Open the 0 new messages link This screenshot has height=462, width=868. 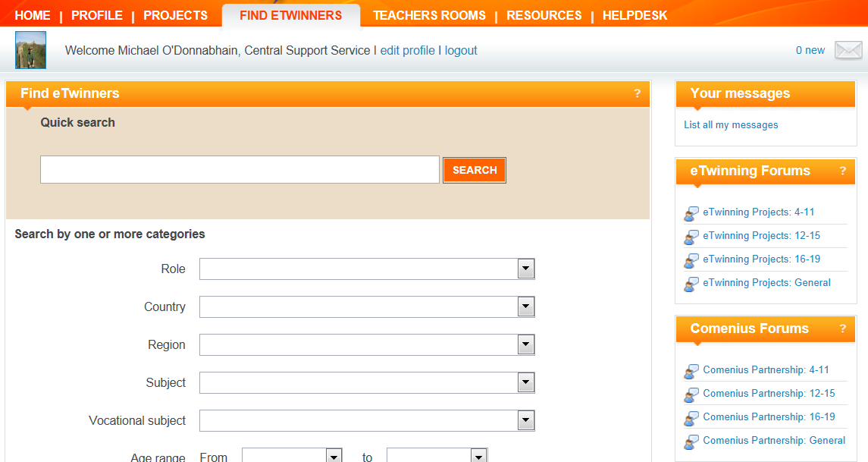(810, 50)
